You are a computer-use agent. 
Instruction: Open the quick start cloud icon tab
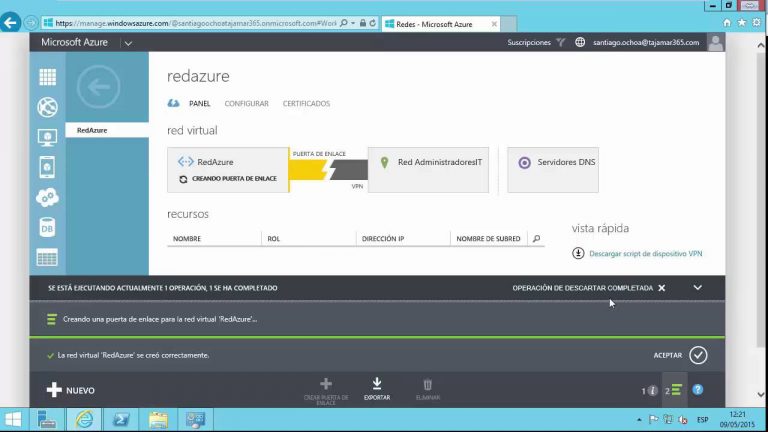pos(173,103)
